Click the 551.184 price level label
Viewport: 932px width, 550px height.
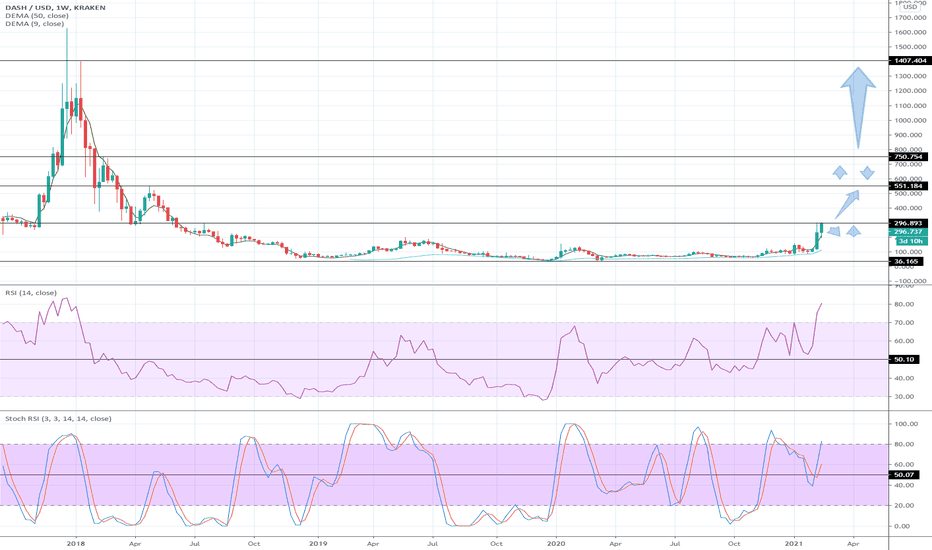click(x=908, y=186)
